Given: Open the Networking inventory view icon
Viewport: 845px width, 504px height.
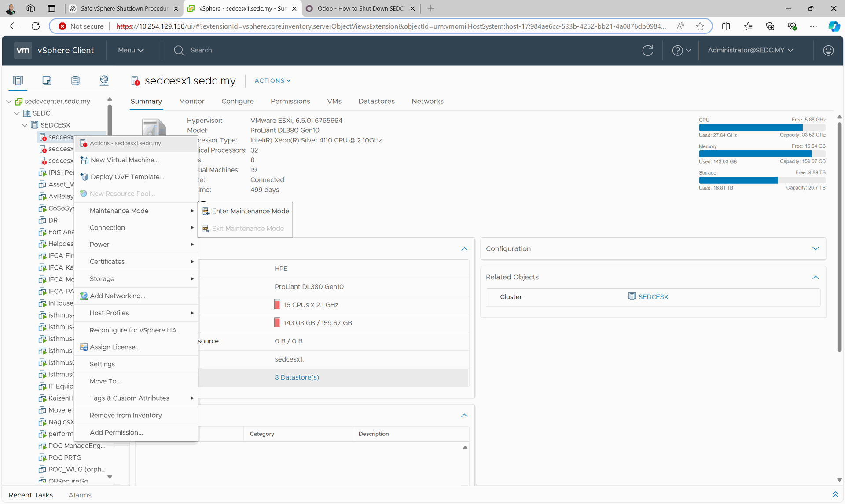Looking at the screenshot, I should tap(104, 80).
